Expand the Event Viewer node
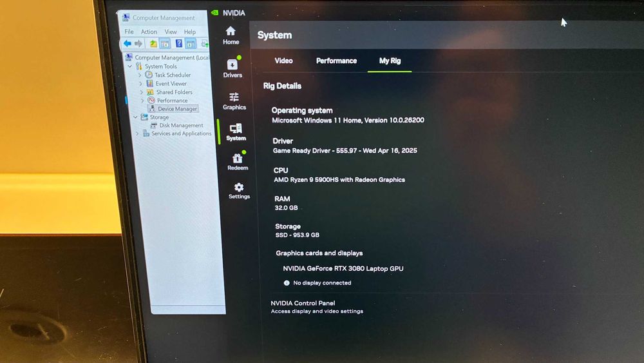The image size is (644, 363). pos(141,84)
